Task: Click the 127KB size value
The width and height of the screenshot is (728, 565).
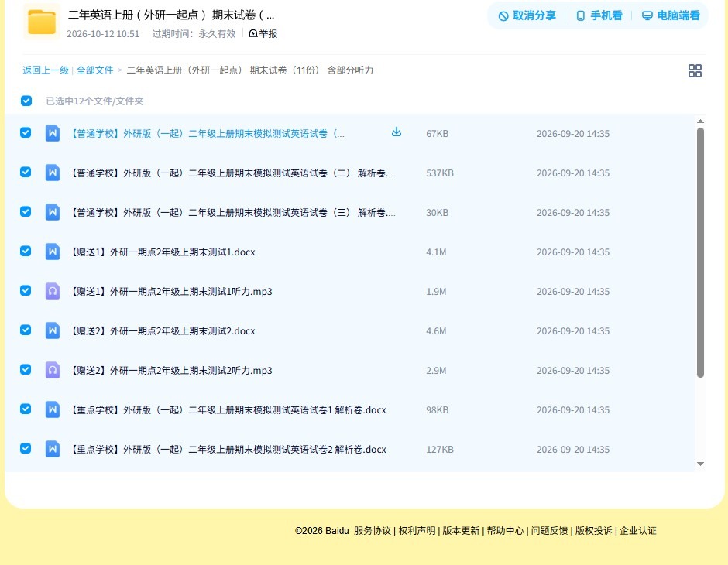Action: (440, 449)
